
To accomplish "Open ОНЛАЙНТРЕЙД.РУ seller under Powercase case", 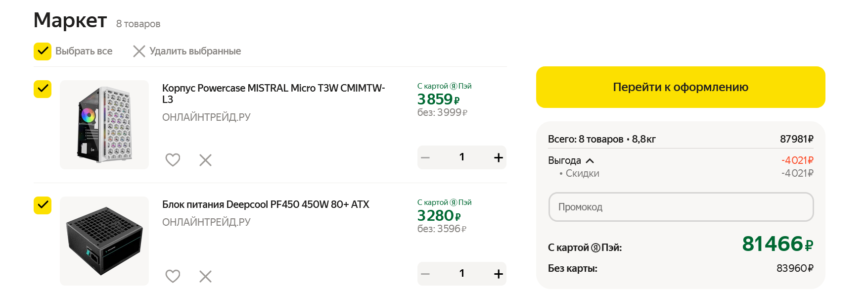I will (x=206, y=117).
